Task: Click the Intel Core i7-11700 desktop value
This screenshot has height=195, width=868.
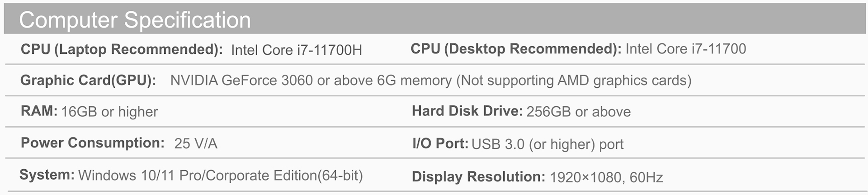Action: [686, 49]
